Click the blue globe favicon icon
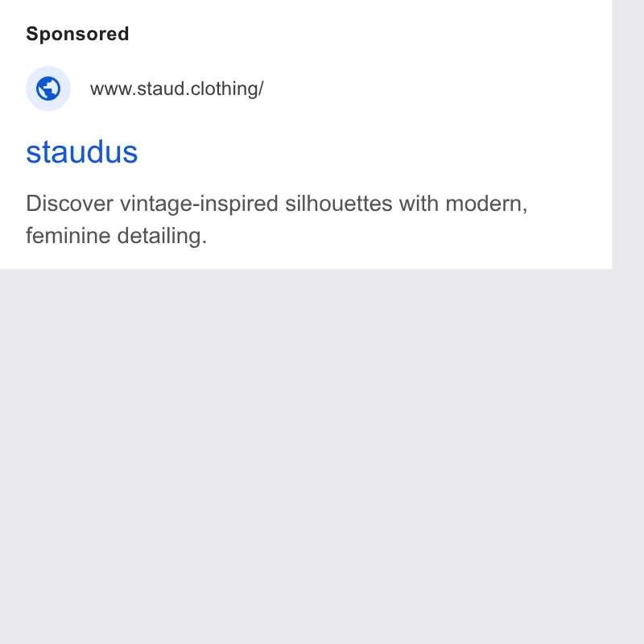The image size is (644, 644). click(48, 89)
